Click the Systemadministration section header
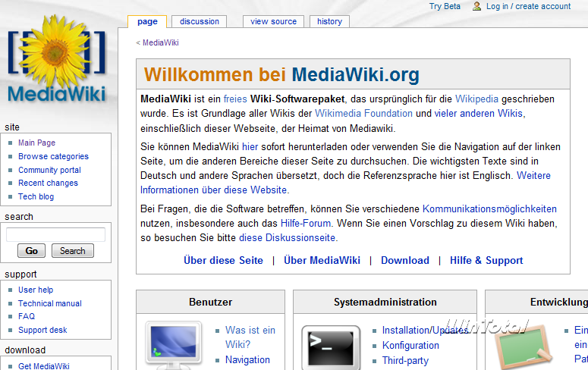Screen dimensions: 588x370 coord(385,303)
